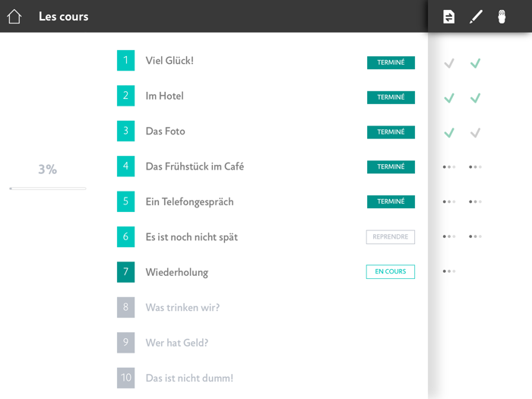Expand first dots for Das Frühstück im Café
This screenshot has width=532, height=399.
coord(449,167)
